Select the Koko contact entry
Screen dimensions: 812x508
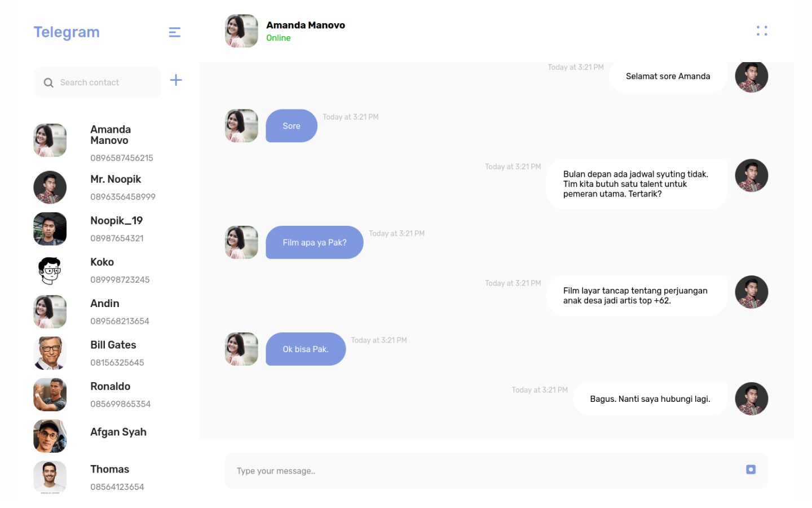click(x=102, y=270)
